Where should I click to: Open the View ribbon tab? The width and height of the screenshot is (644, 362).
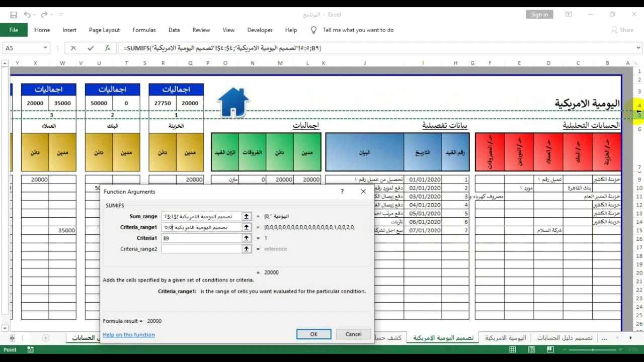228,30
